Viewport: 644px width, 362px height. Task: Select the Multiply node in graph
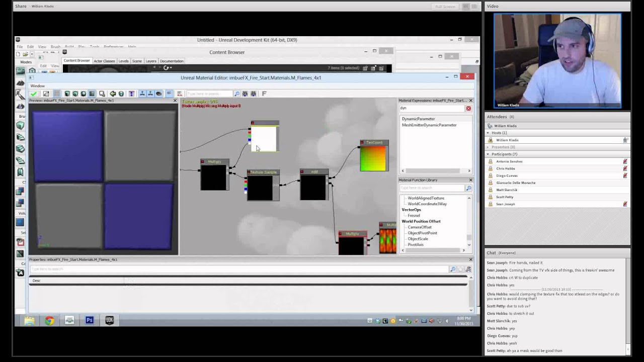pyautogui.click(x=215, y=175)
